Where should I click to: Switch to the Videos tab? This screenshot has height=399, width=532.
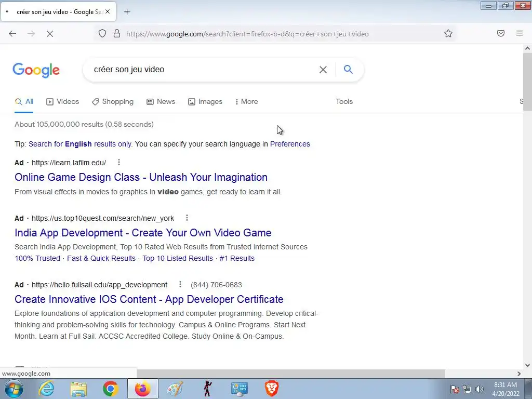63,101
